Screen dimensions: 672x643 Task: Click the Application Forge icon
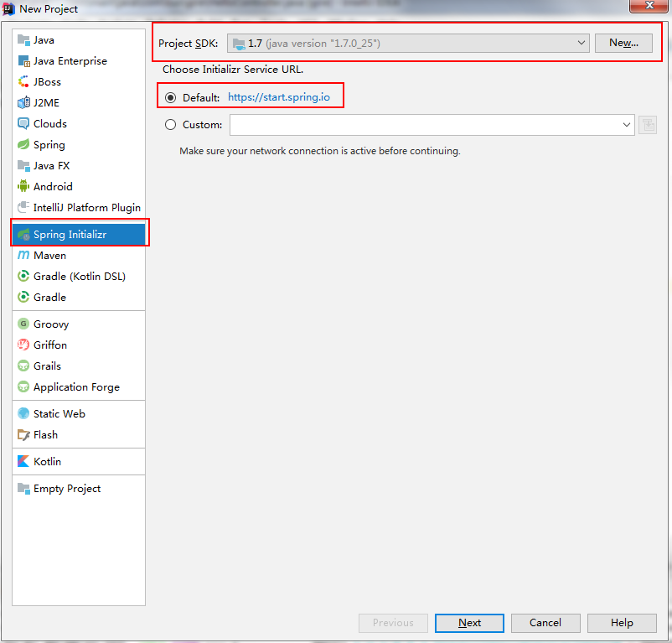pos(23,386)
